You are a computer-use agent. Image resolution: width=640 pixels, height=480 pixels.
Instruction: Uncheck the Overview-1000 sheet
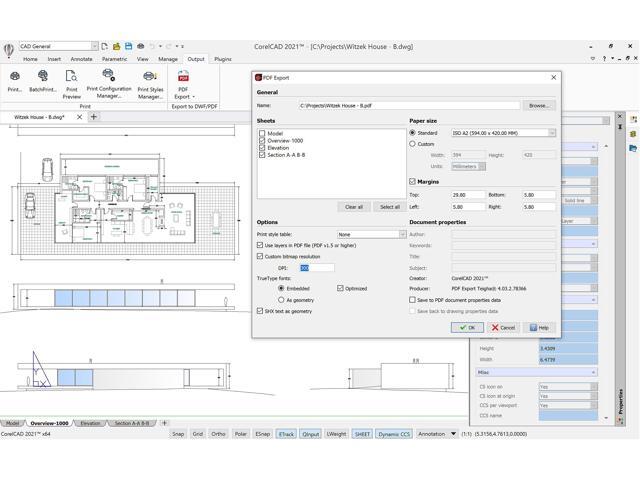pyautogui.click(x=262, y=140)
